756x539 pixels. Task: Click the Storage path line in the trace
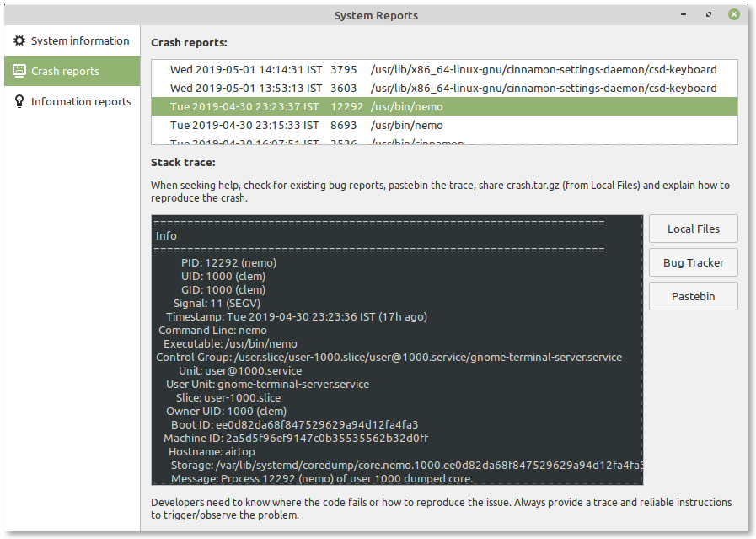[x=379, y=465]
